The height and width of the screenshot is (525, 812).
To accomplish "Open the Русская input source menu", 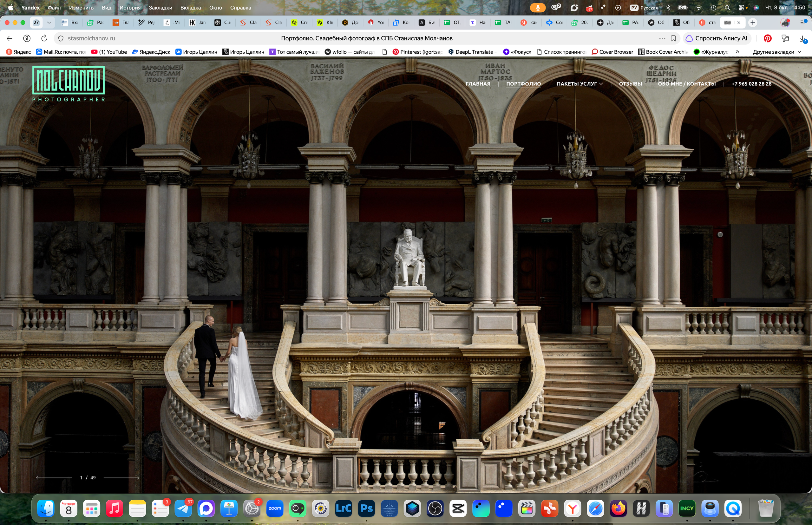I will (644, 8).
